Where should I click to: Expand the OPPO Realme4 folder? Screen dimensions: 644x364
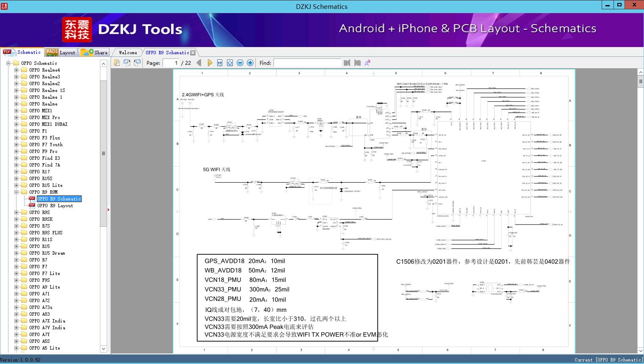tap(16, 70)
